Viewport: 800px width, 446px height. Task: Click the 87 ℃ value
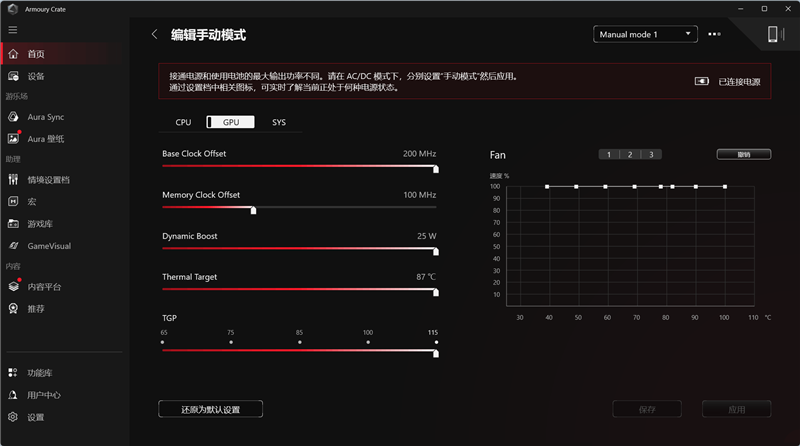[426, 277]
